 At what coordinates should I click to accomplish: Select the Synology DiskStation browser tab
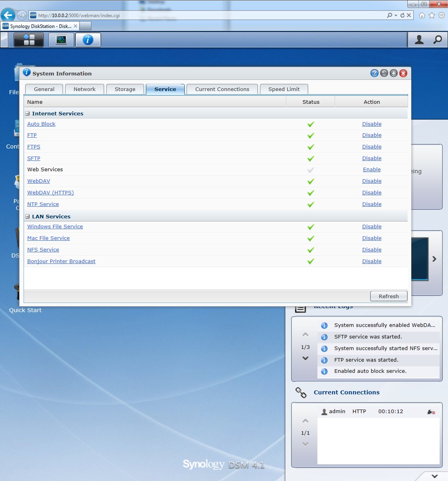(40, 26)
